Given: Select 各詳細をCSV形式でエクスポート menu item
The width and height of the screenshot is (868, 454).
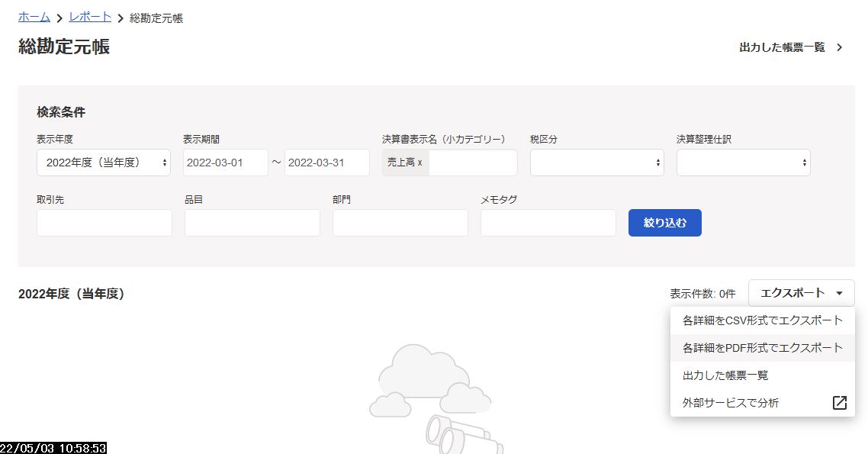Looking at the screenshot, I should tap(762, 320).
